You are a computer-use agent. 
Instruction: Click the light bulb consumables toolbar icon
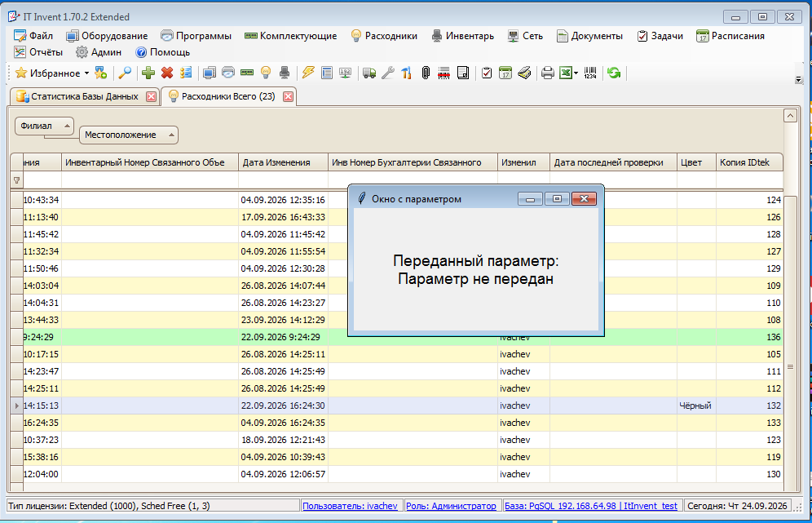(x=266, y=73)
